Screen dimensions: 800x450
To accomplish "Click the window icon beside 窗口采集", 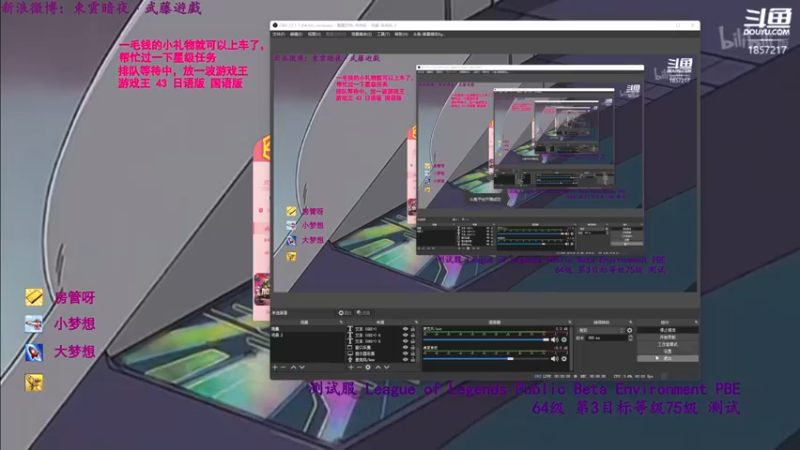I will pyautogui.click(x=350, y=347).
